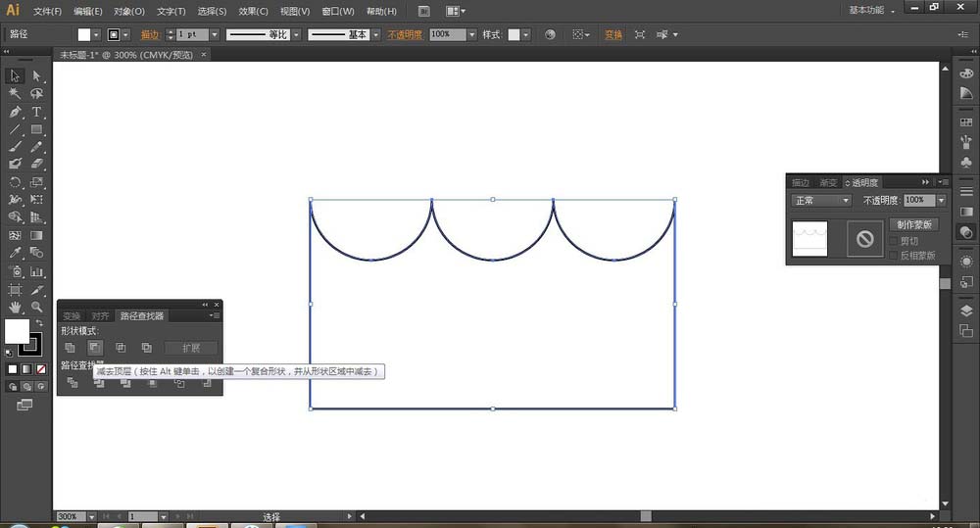Select the Hand tool
Screen dimensions: 980x528
15,307
